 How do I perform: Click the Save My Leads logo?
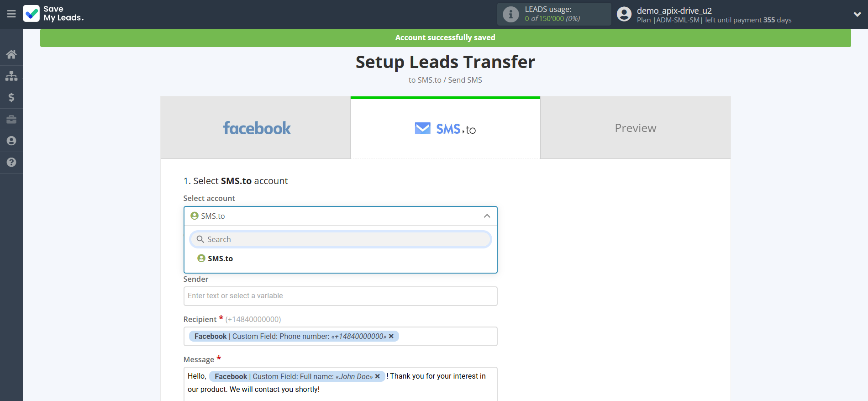53,14
